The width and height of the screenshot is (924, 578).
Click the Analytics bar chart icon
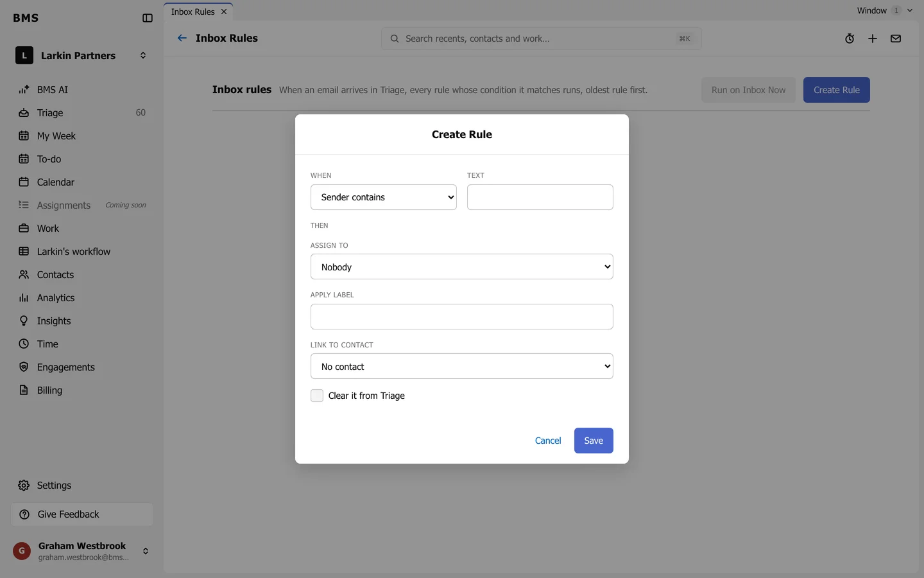click(x=24, y=298)
